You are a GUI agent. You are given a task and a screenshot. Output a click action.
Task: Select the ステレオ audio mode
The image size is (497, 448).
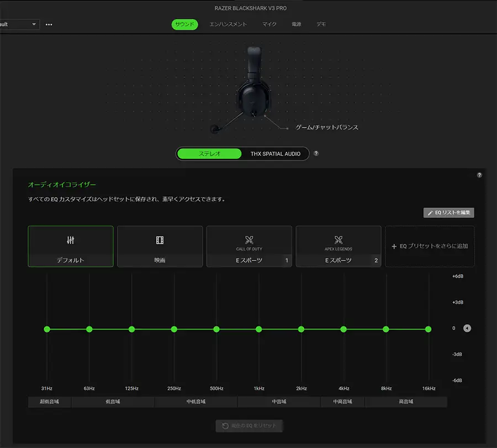click(x=209, y=154)
